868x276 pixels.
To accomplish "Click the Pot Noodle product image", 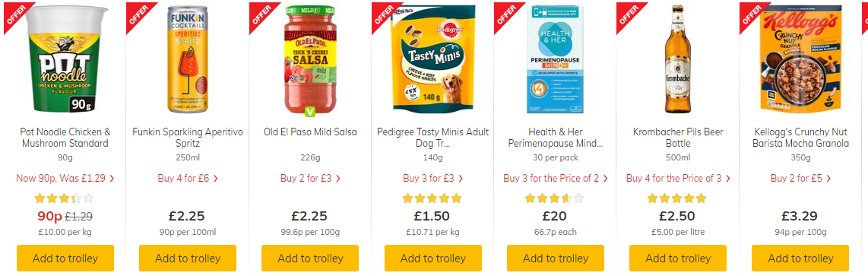I will pos(65,59).
